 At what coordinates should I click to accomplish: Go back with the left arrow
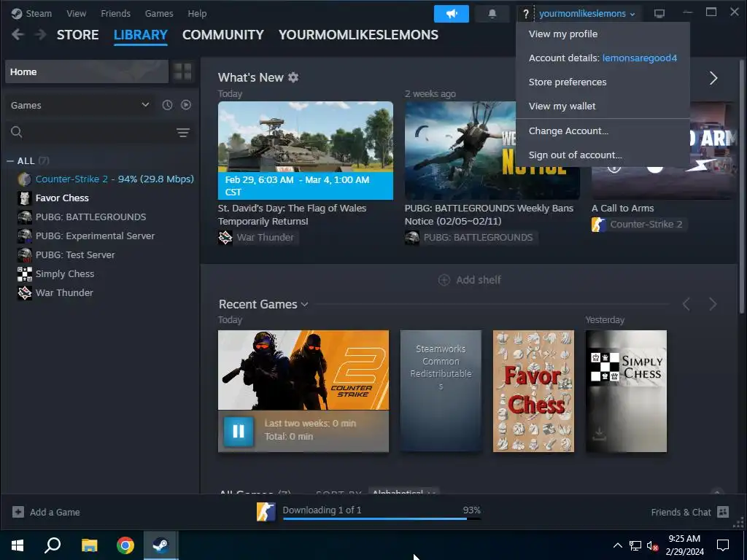point(18,34)
